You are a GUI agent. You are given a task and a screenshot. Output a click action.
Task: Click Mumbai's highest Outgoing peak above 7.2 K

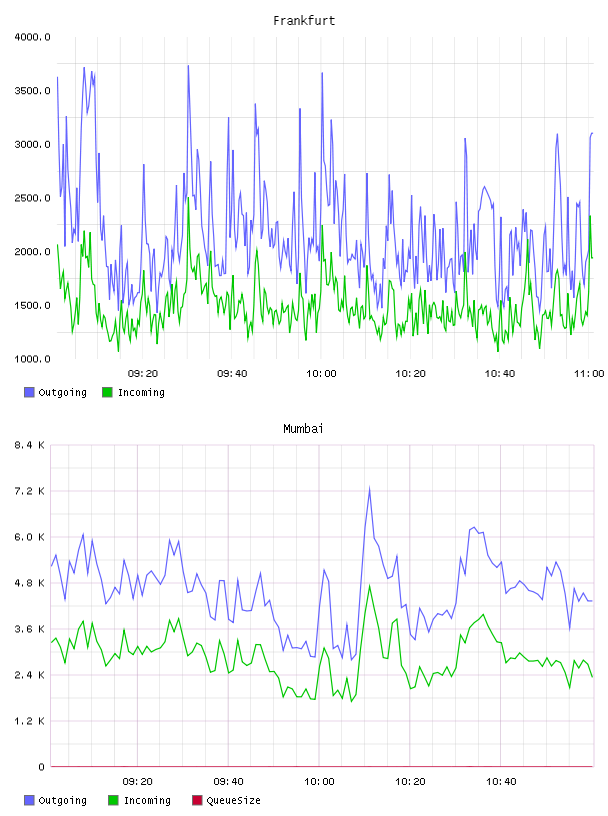(370, 489)
